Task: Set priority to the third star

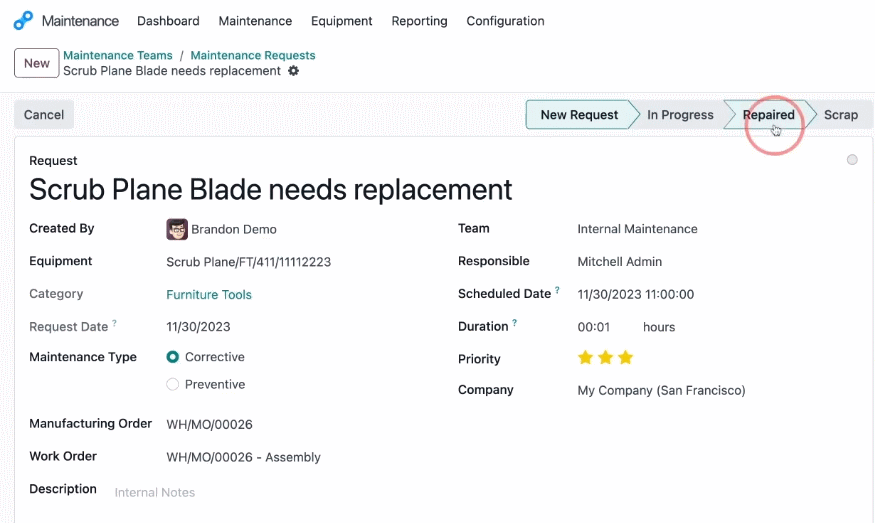Action: (626, 357)
